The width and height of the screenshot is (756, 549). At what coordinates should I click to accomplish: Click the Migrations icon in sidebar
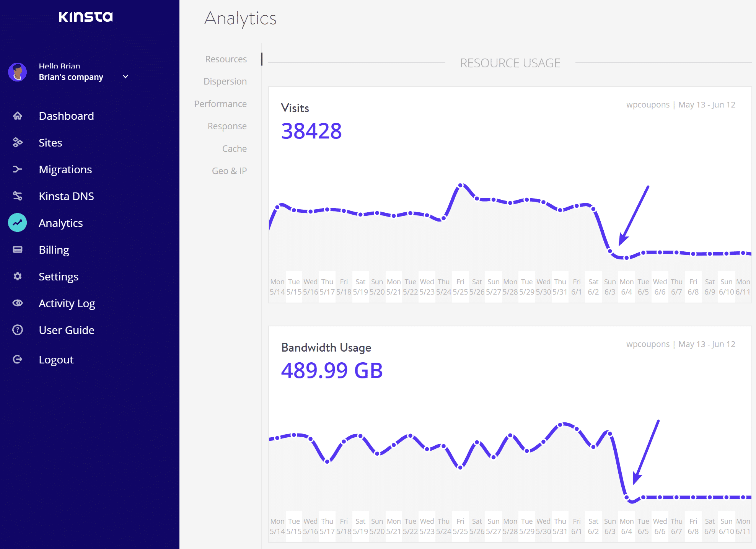tap(18, 169)
